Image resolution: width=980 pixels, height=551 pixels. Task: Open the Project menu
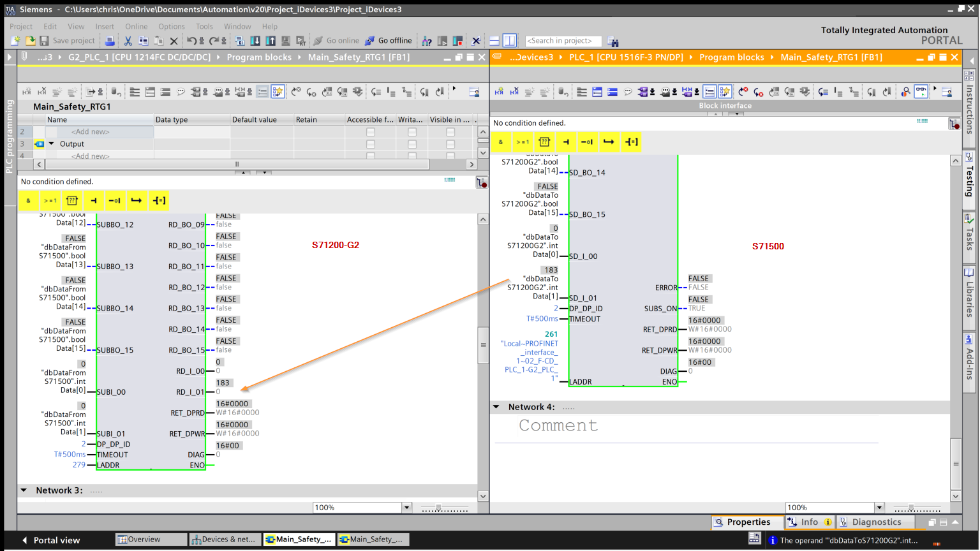tap(21, 27)
